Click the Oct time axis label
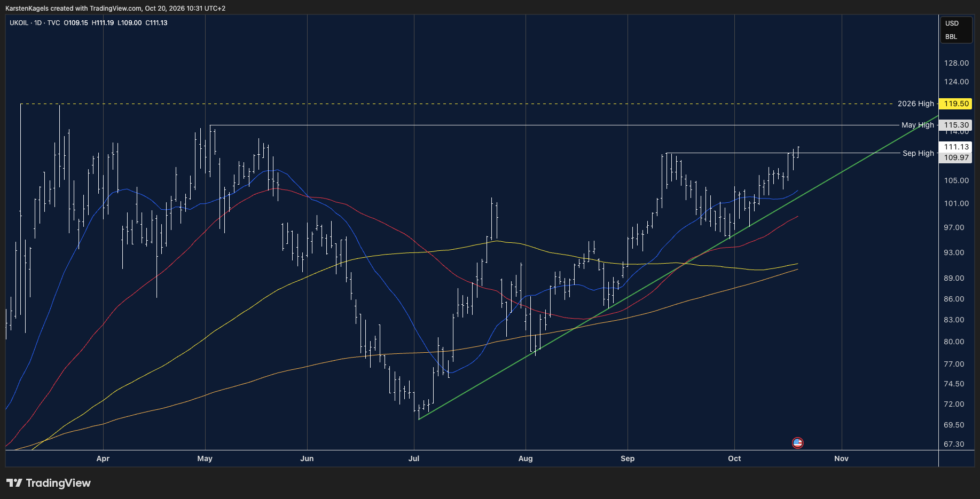Screen dimensions: 980x499 pos(734,458)
